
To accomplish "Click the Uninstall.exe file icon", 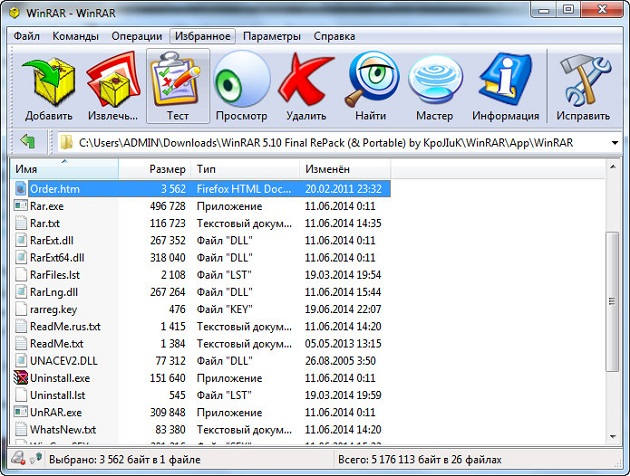I will tap(20, 378).
